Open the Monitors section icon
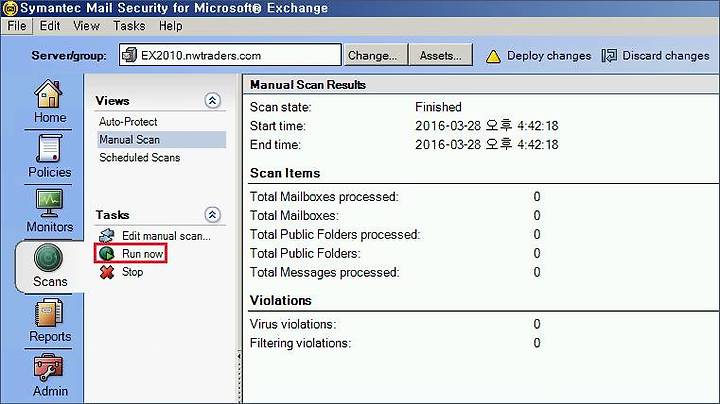720x404 pixels. pos(49,203)
